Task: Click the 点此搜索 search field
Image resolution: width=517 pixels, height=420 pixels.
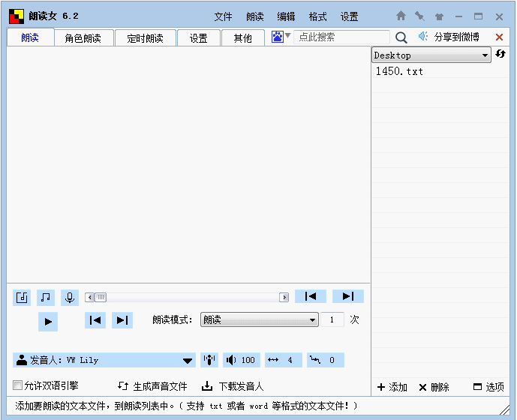Action: coord(341,37)
